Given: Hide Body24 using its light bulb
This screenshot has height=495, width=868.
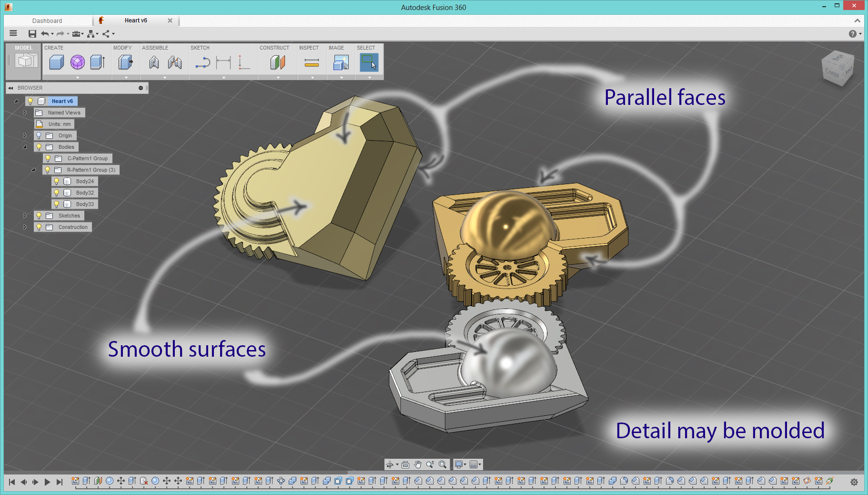Looking at the screenshot, I should (x=56, y=182).
